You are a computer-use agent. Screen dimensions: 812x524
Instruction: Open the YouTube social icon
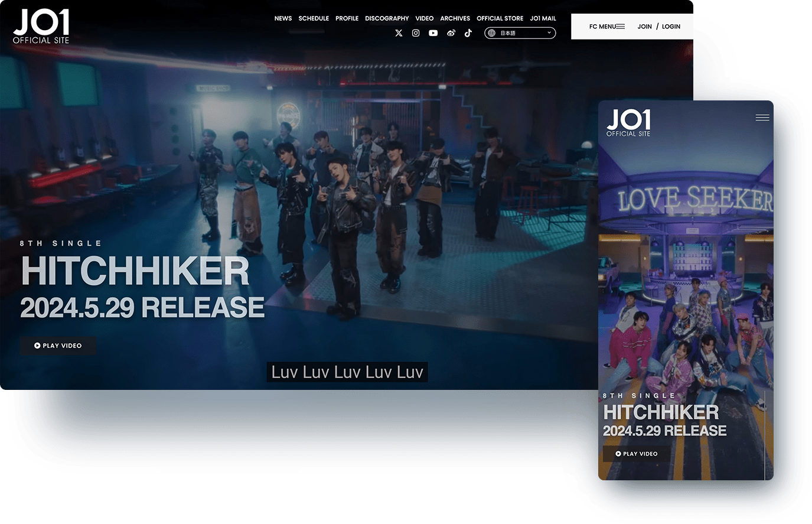pos(433,33)
